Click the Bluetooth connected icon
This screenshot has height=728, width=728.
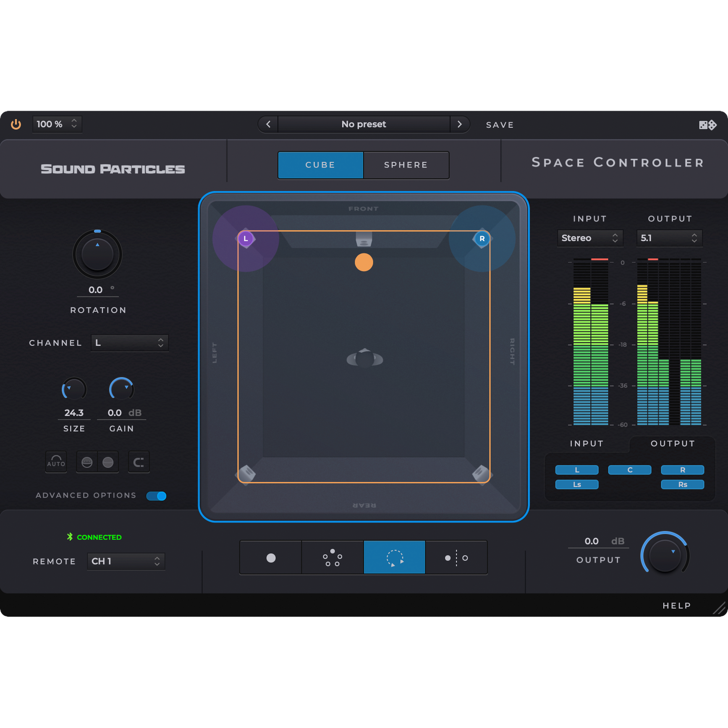click(70, 536)
